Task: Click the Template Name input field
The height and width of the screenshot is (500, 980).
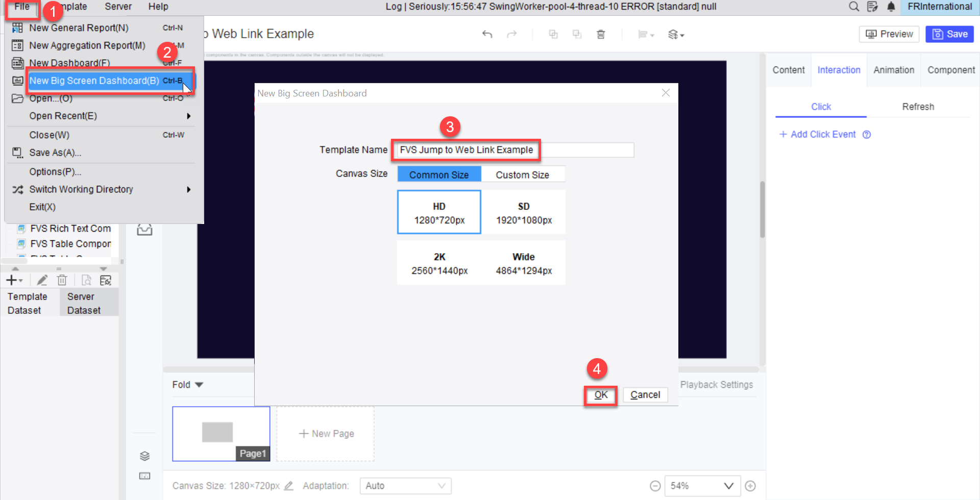Action: point(515,150)
